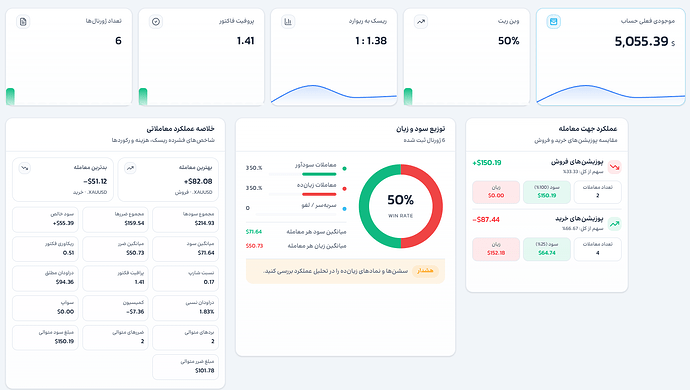
Task: Click the buy positions profit cell $64.74
Action: click(x=547, y=249)
